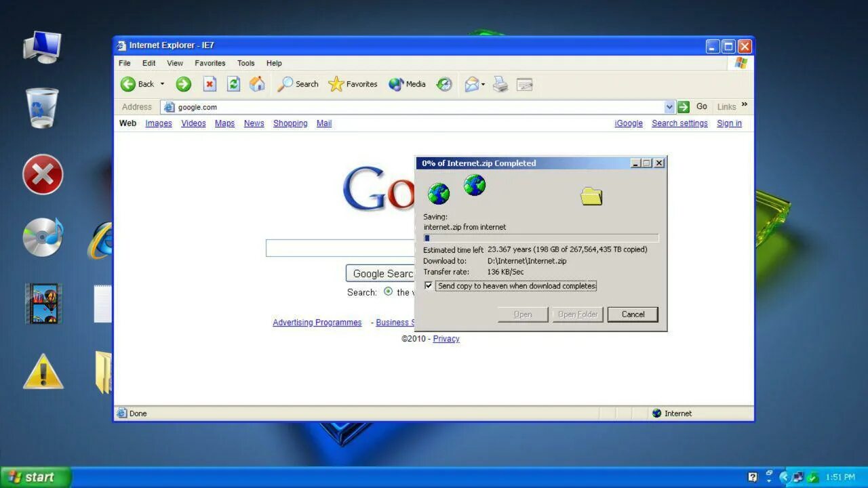This screenshot has width=868, height=488.
Task: Click the page icon in address bar
Action: click(x=169, y=107)
